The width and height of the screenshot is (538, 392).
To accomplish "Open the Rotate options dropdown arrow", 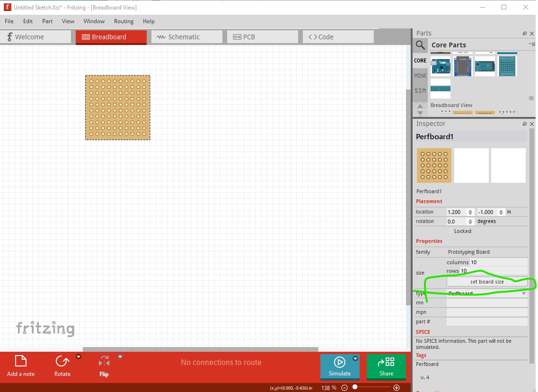I will point(79,357).
